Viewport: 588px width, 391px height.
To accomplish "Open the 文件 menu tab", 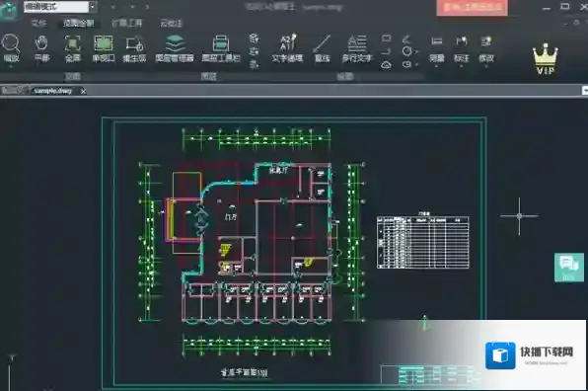I will [39, 23].
